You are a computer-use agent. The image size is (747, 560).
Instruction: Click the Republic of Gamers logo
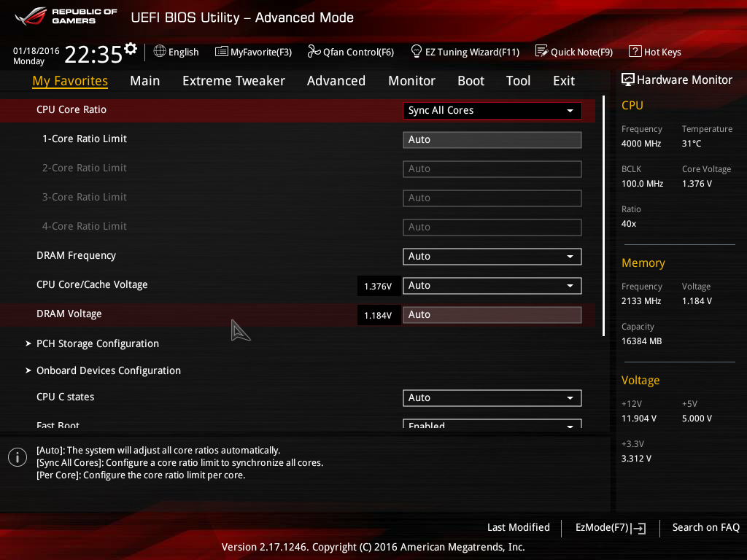[66, 16]
